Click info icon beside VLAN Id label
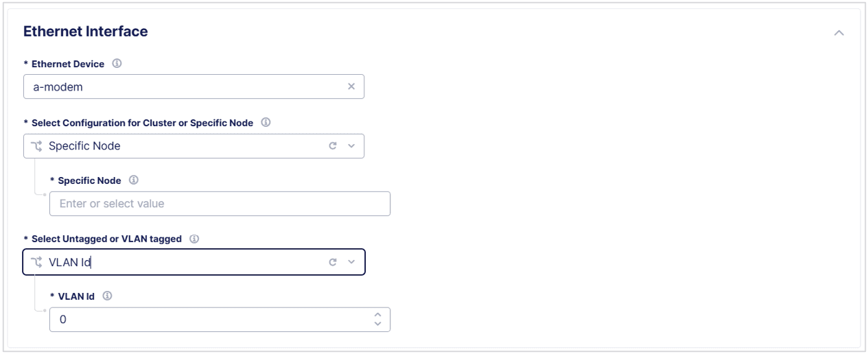This screenshot has width=868, height=354. 106,297
